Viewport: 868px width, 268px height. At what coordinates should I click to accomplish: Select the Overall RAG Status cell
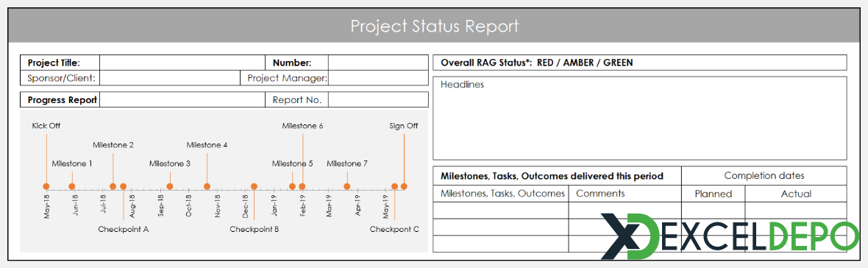[639, 63]
